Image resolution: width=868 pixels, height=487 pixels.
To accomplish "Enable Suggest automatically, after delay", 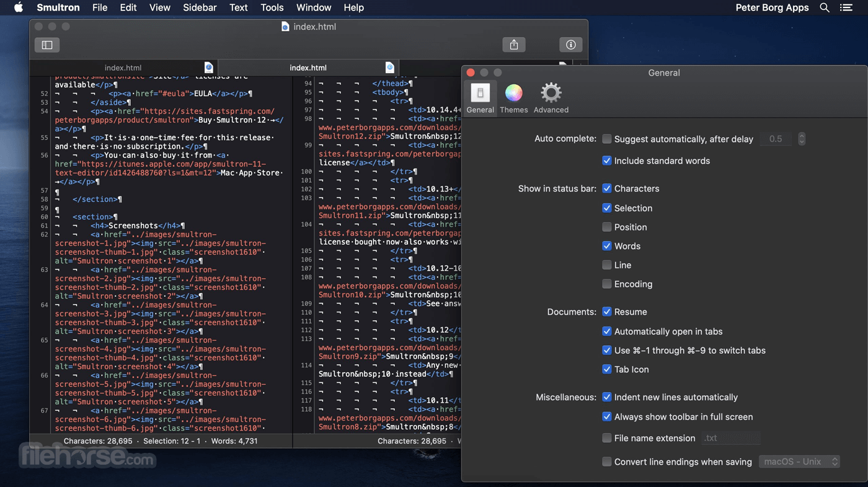I will point(607,139).
